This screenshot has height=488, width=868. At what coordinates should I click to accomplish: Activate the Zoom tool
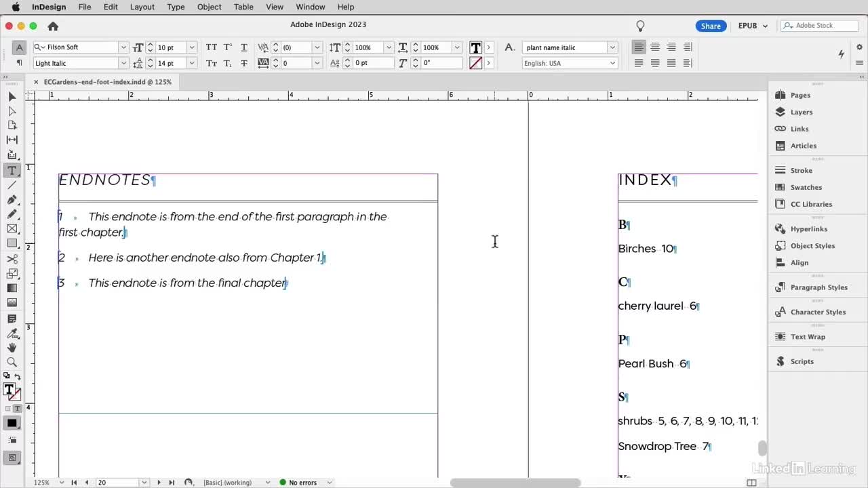[12, 363]
